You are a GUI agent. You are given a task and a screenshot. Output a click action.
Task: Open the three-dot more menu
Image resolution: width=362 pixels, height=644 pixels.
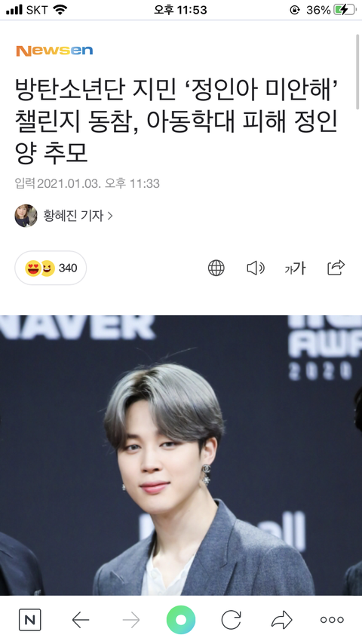point(332,620)
